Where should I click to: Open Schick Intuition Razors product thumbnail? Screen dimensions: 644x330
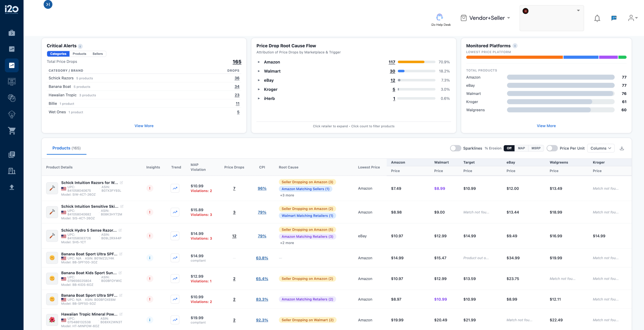tap(52, 188)
